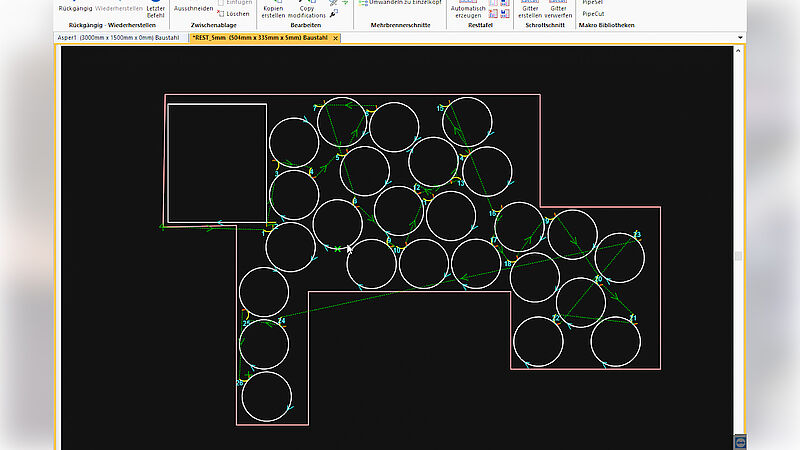Click Kopien erstellen button
The width and height of the screenshot is (800, 450).
click(273, 10)
